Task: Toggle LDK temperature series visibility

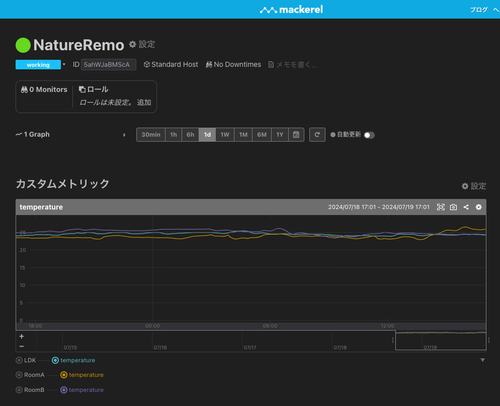Action: click(x=73, y=360)
